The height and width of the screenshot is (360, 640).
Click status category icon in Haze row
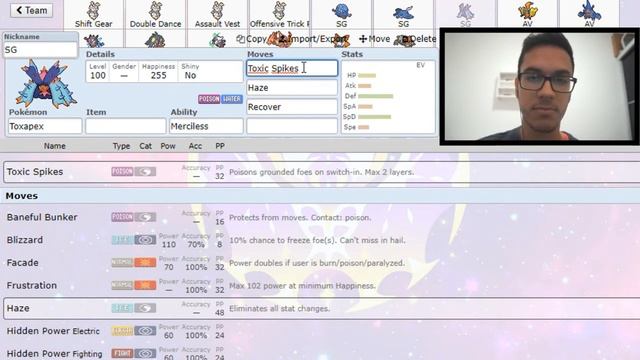tap(145, 308)
